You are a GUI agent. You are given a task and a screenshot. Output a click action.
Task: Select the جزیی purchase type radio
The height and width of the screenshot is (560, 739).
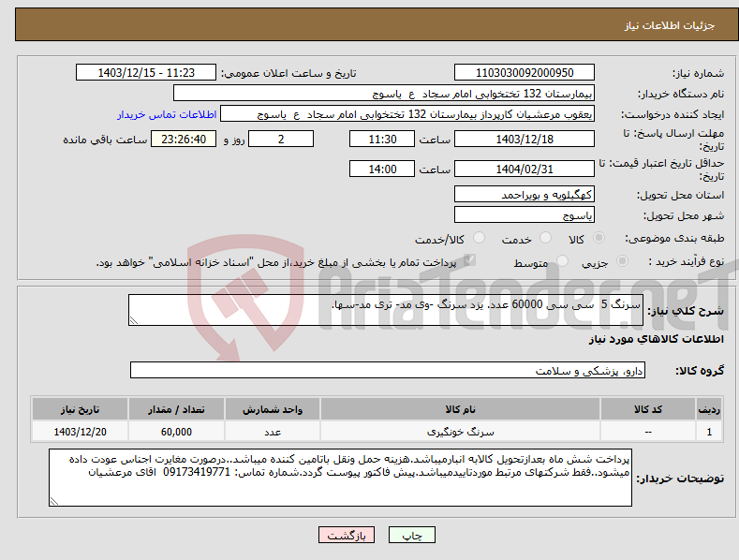622,260
